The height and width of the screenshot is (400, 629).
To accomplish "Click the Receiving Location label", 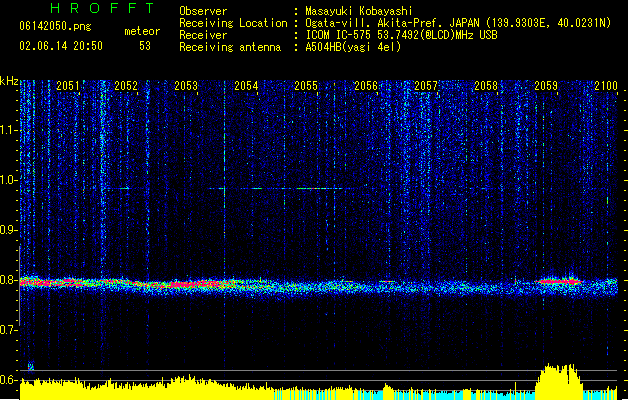I will pyautogui.click(x=233, y=23).
